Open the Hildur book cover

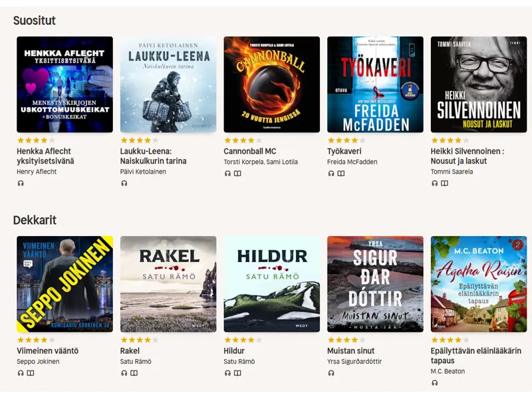pyautogui.click(x=272, y=284)
